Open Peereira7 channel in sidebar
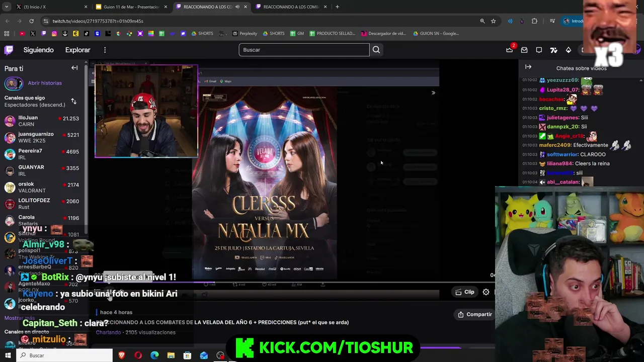Image resolution: width=644 pixels, height=362 pixels. pos(42,154)
